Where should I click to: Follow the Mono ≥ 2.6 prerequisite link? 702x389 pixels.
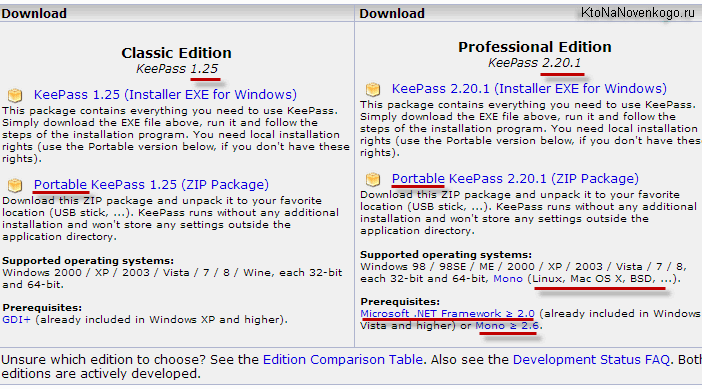click(507, 325)
